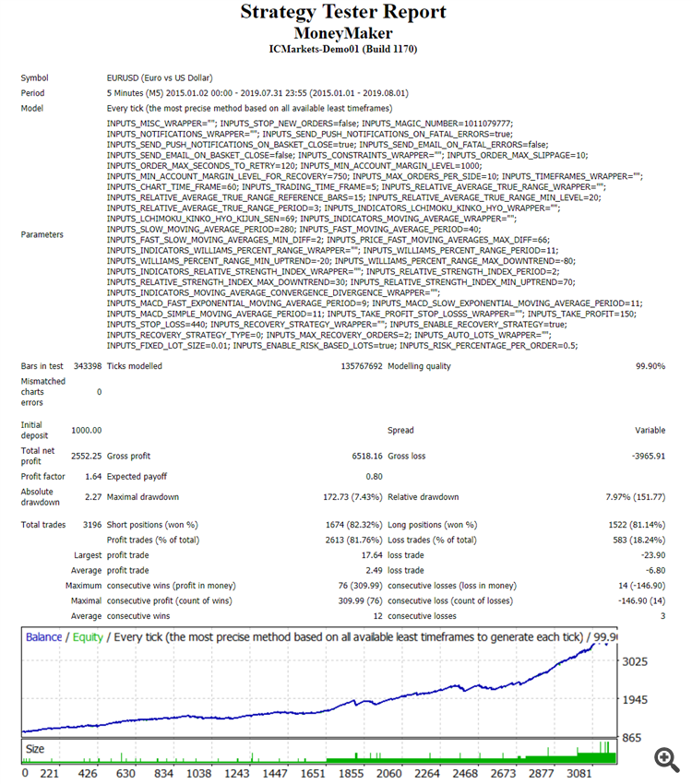692x784 pixels.
Task: Click Profit trades 2613 (81.76%) value
Action: 354,540
